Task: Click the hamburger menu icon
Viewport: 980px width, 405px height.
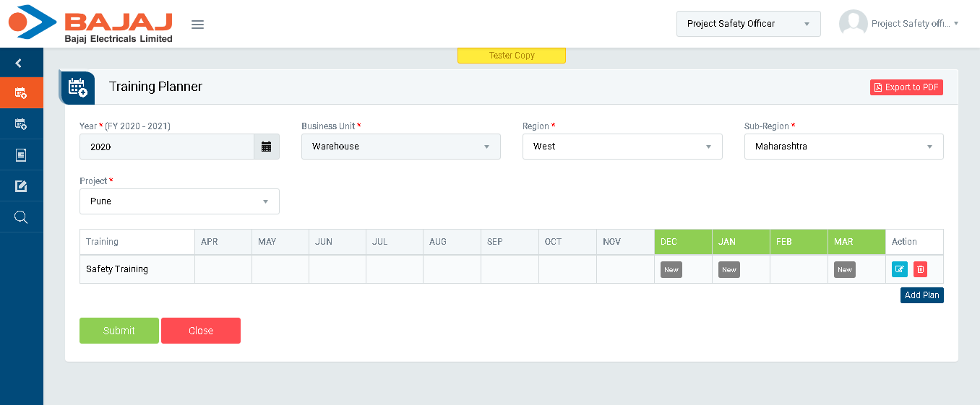Action: (x=197, y=25)
